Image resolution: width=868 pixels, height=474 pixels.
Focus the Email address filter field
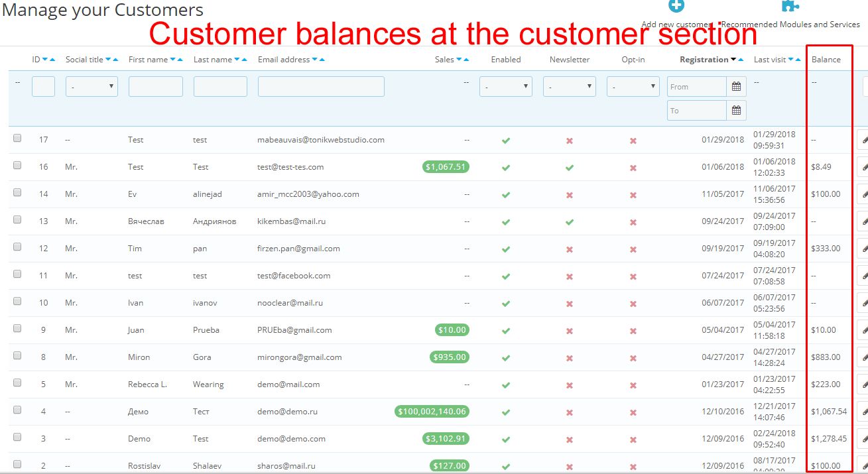(321, 87)
